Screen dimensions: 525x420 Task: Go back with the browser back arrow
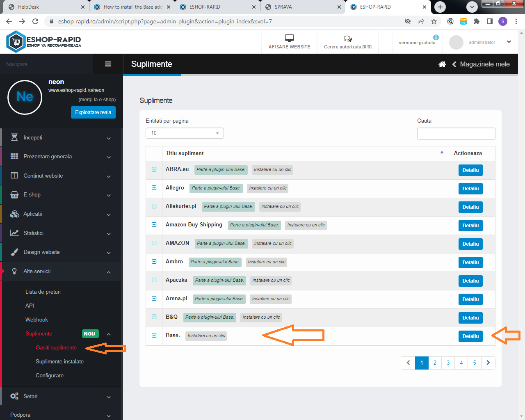click(9, 21)
